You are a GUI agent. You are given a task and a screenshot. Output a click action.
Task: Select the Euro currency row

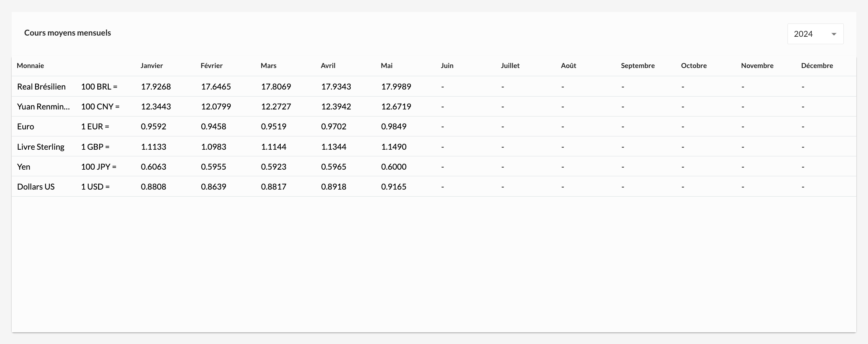26,127
